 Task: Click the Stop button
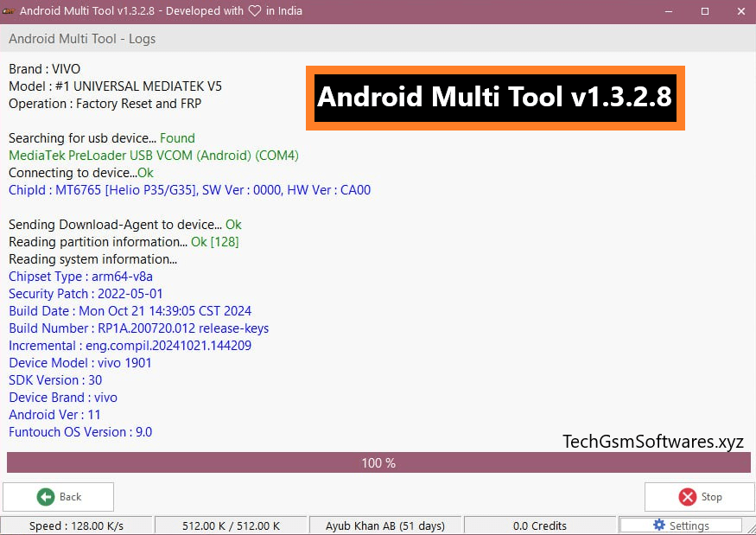[x=699, y=496]
